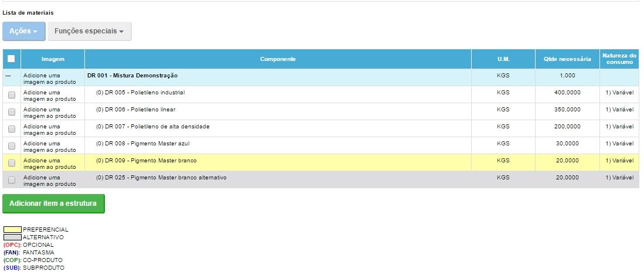Click the U.M. column header
644x275 pixels.
503,59
